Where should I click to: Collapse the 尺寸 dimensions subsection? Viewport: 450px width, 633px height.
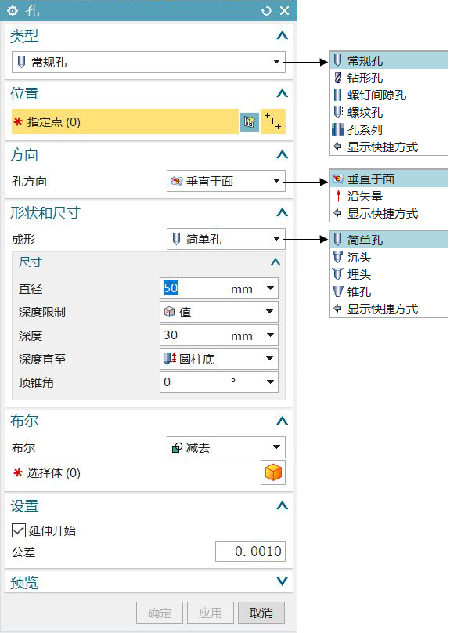pos(275,262)
